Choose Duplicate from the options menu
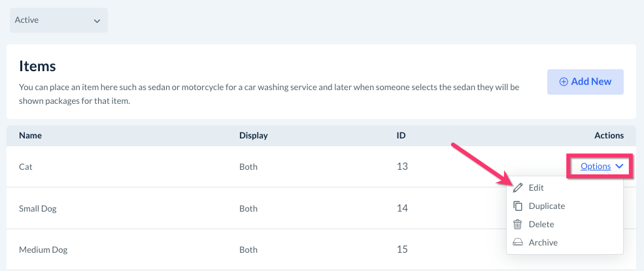The width and height of the screenshot is (644, 271). point(547,206)
